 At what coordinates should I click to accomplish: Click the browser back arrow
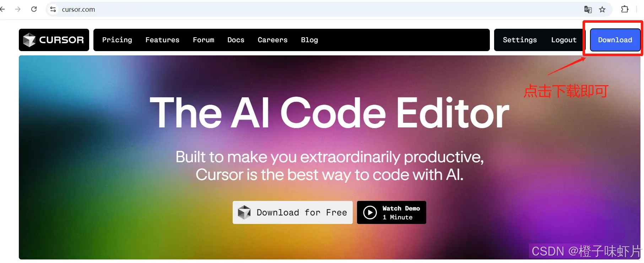2,9
